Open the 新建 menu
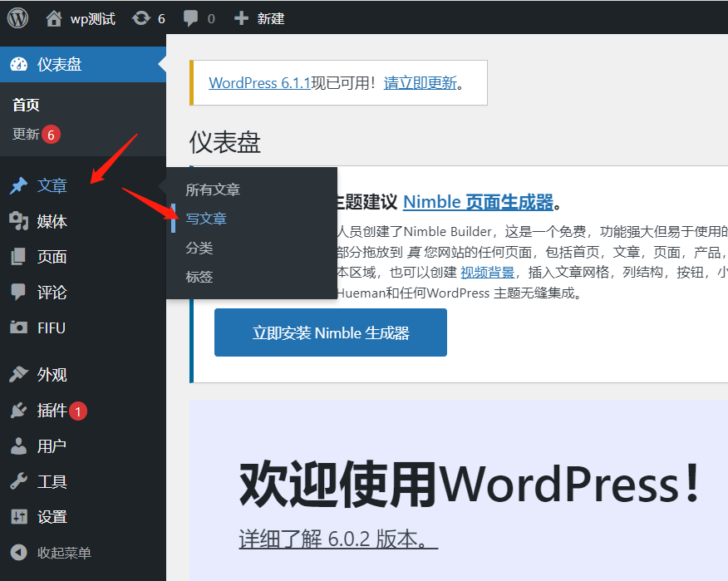The height and width of the screenshot is (581, 728). click(x=271, y=18)
